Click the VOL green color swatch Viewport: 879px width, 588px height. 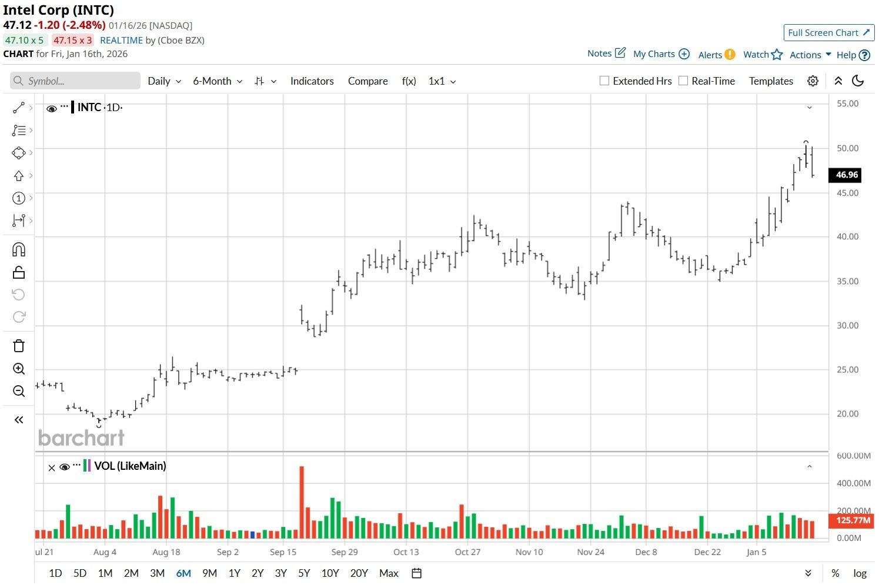[84, 466]
